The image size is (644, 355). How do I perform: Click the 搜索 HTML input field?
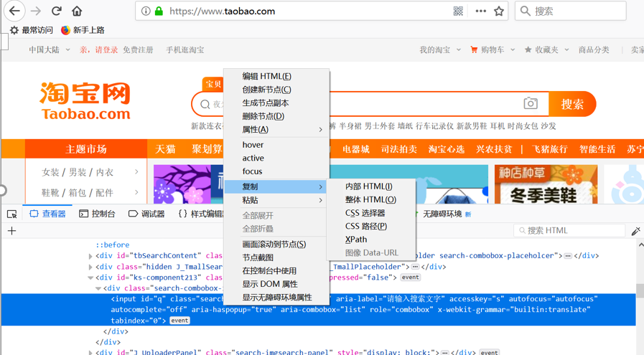point(569,231)
